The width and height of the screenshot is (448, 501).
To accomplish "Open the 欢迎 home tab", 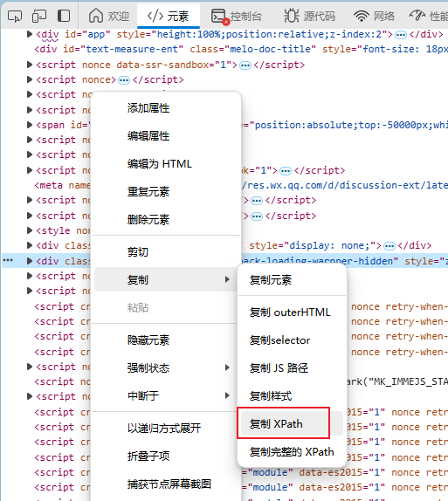I will pyautogui.click(x=108, y=16).
